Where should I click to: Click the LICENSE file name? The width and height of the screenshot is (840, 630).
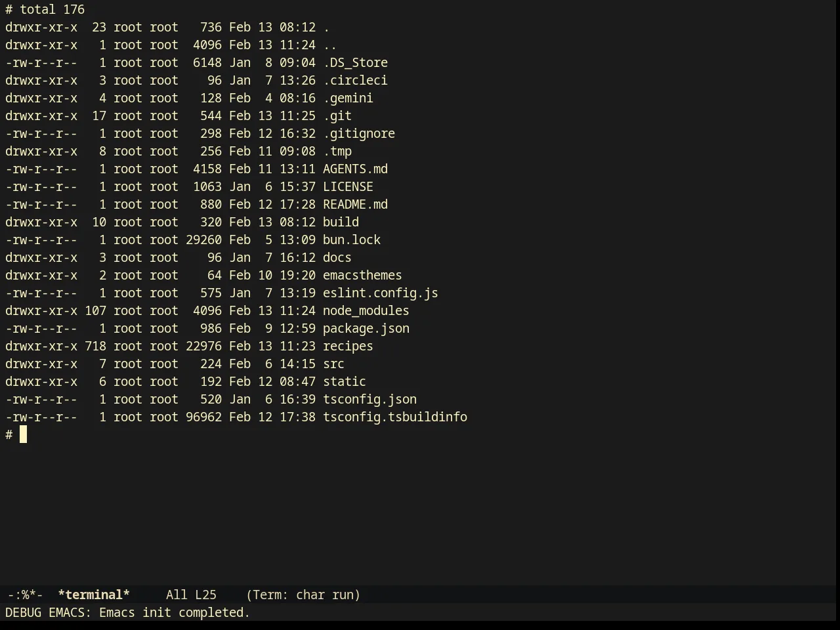348,186
